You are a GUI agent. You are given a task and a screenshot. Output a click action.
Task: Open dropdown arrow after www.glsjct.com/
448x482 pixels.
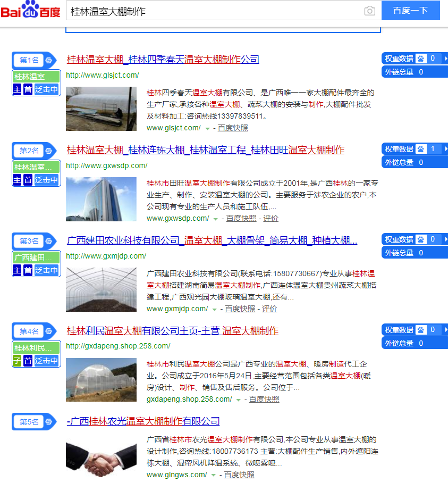[208, 129]
